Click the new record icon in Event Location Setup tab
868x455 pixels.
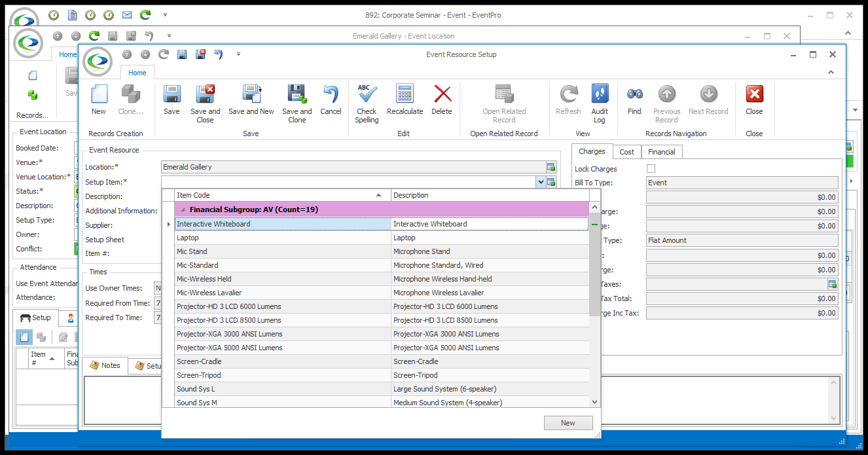click(24, 337)
